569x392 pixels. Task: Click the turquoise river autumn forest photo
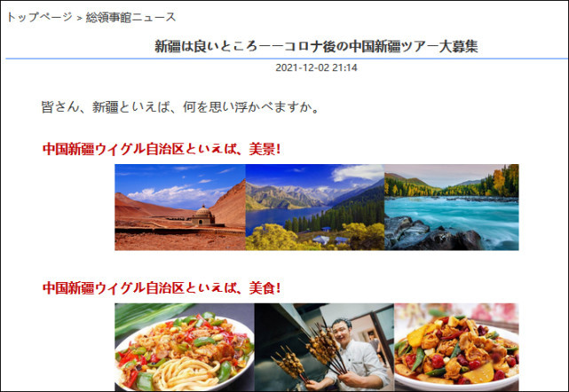tap(452, 207)
